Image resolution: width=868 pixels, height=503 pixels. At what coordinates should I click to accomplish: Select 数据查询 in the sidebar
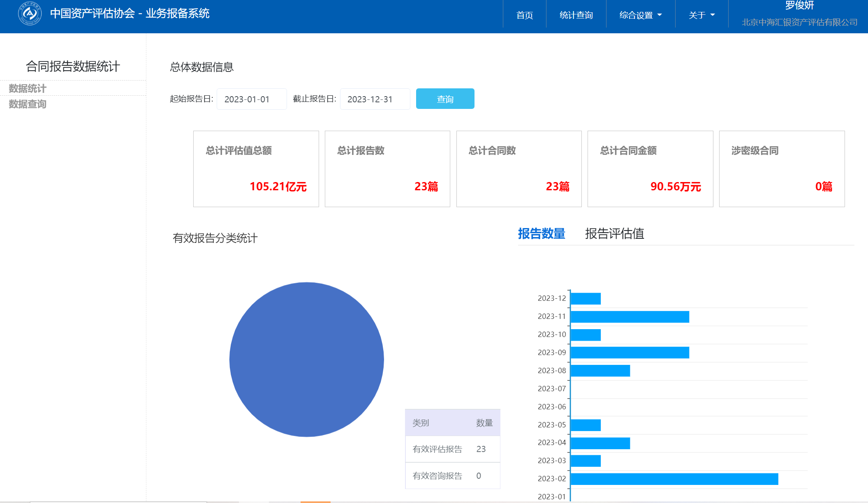pyautogui.click(x=28, y=104)
